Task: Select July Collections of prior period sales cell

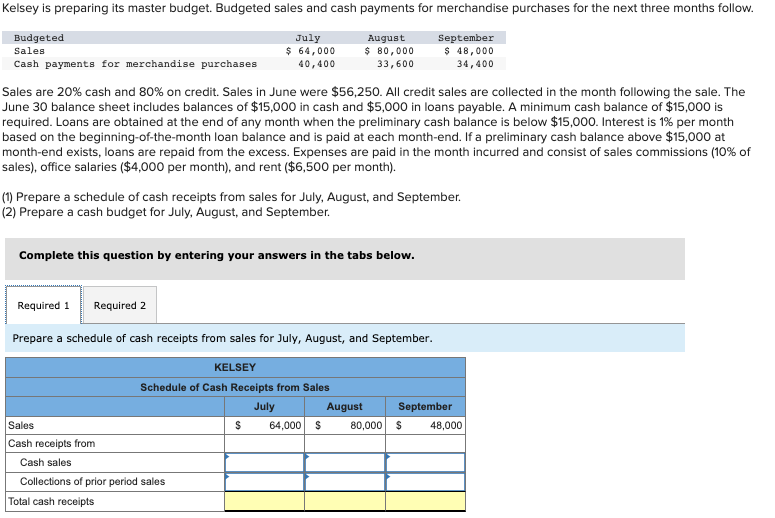Action: click(x=264, y=482)
